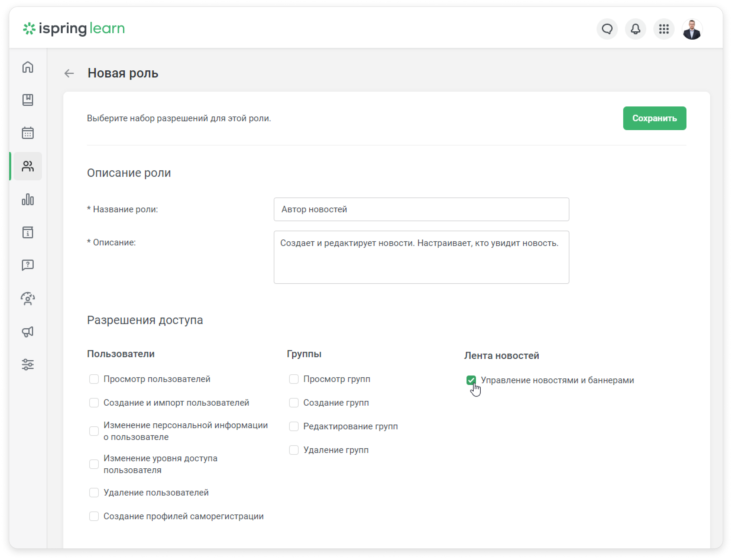Open the Calendar icon in sidebar
This screenshot has width=732, height=560.
(x=28, y=133)
